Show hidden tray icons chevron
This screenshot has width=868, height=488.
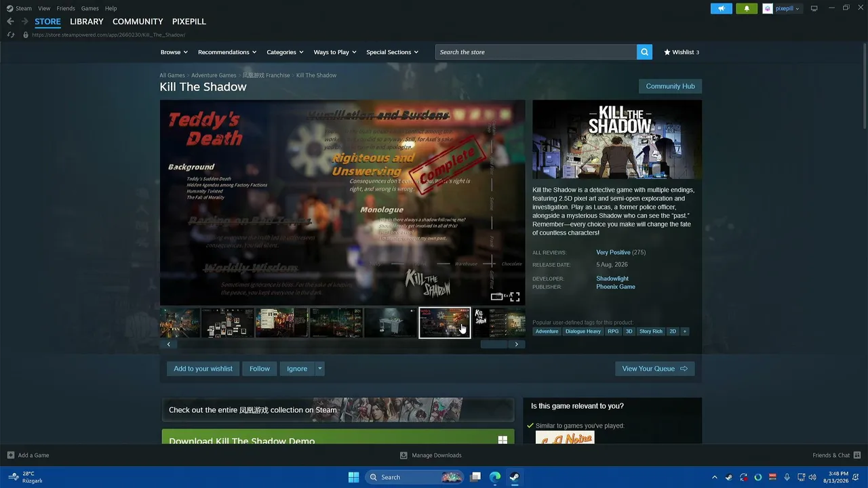714,477
